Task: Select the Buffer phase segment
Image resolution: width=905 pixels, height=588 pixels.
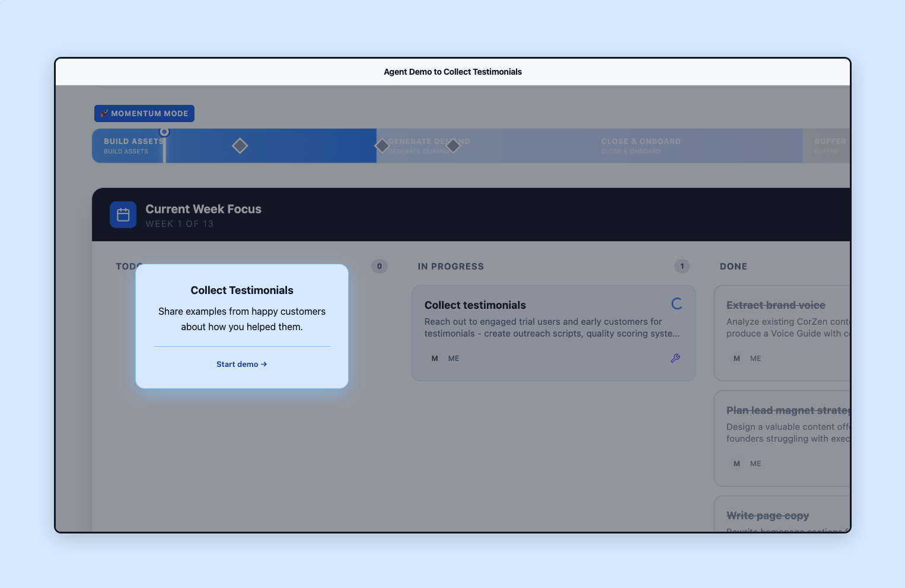Action: 827,146
